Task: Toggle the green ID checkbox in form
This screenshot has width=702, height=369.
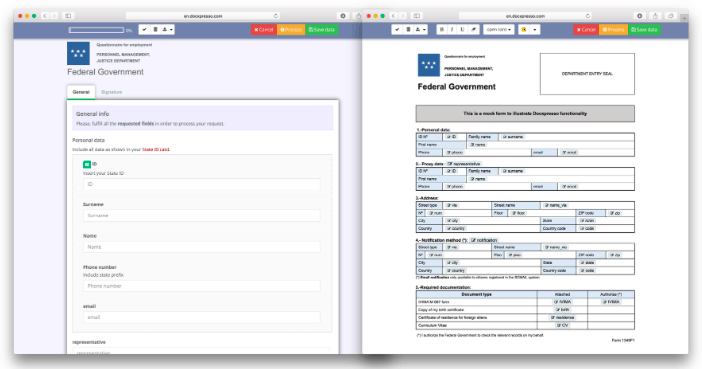Action: [87, 164]
